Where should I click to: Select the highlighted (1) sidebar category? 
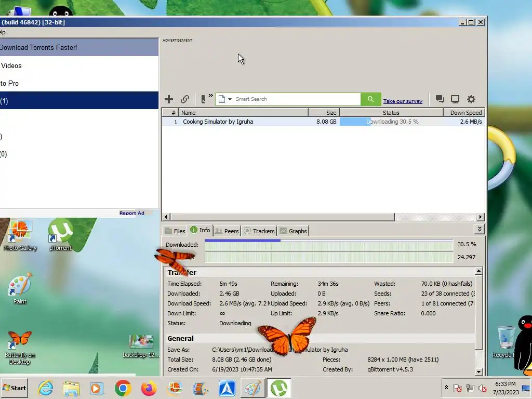click(x=79, y=101)
